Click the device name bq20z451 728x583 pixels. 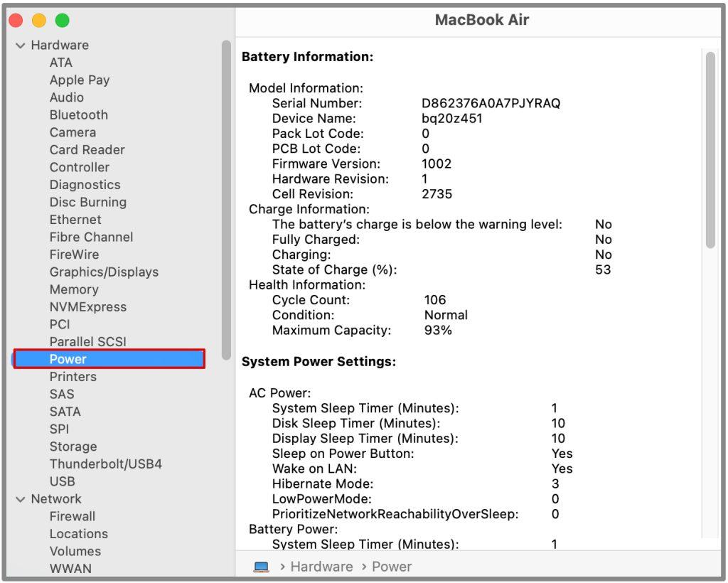coord(452,118)
